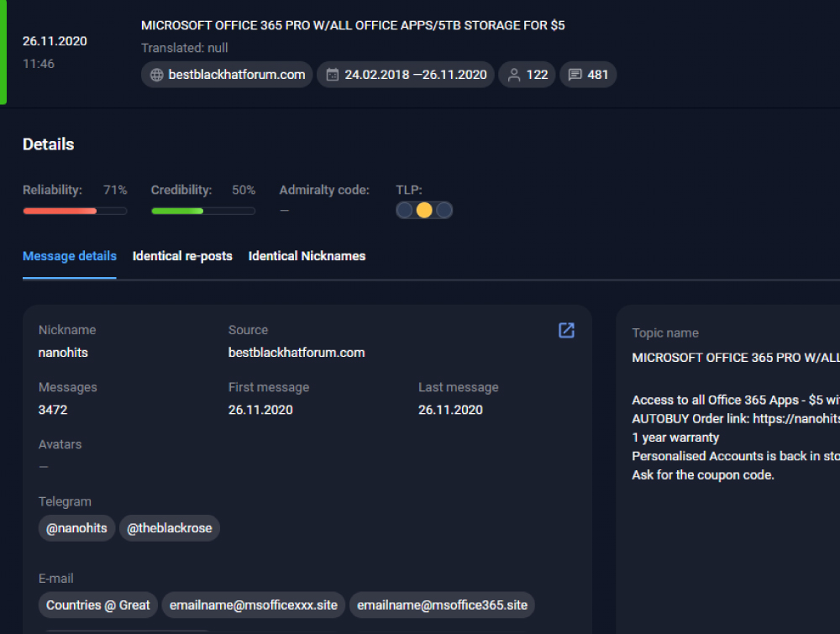Image resolution: width=840 pixels, height=634 pixels.
Task: Select the last TLP circle
Action: (444, 210)
